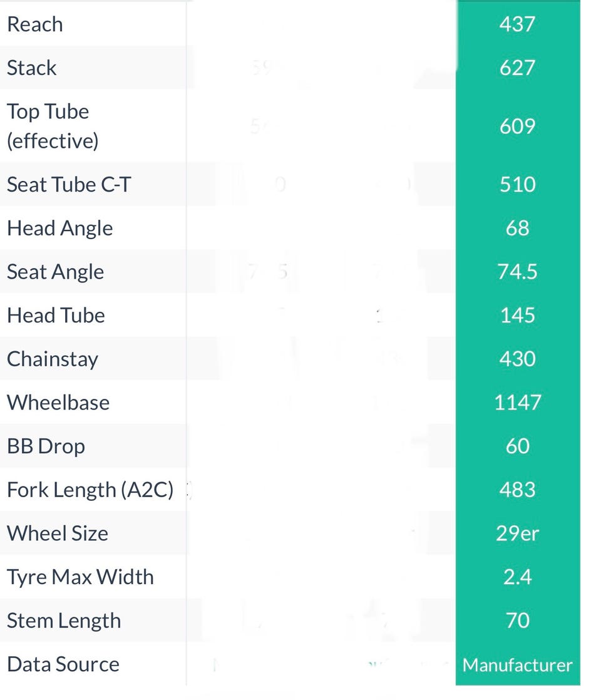Click the Fork Length (A2C) label
Image resolution: width=601 pixels, height=700 pixels.
click(x=90, y=490)
